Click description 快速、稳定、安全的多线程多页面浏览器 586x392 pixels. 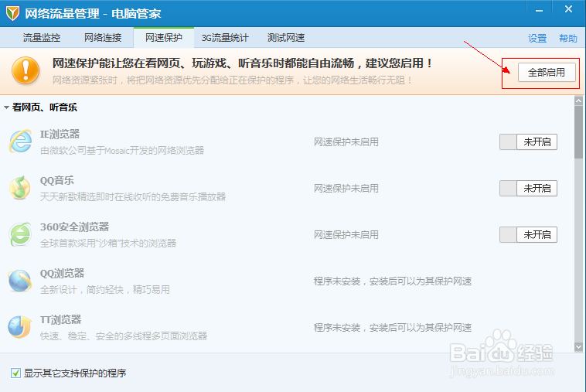pos(124,336)
